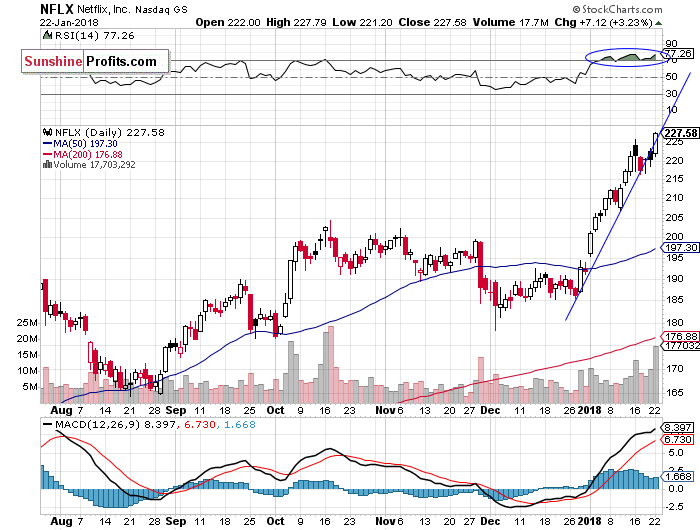The image size is (700, 530).
Task: Click the blue MA(50) line swatch in legend
Action: pos(47,143)
